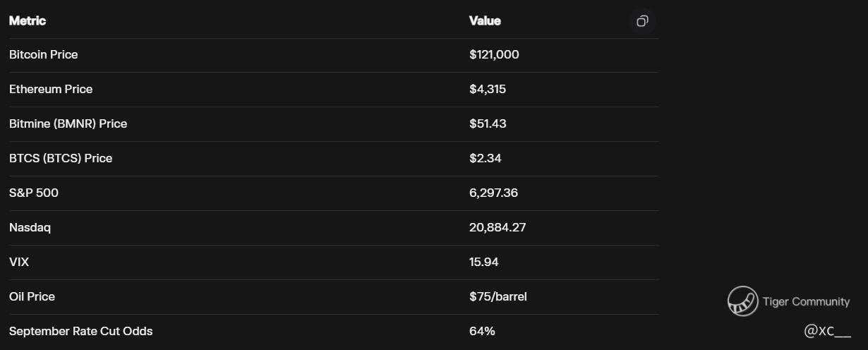The width and height of the screenshot is (868, 350).
Task: Click the @XC___ username handle
Action: tap(827, 331)
